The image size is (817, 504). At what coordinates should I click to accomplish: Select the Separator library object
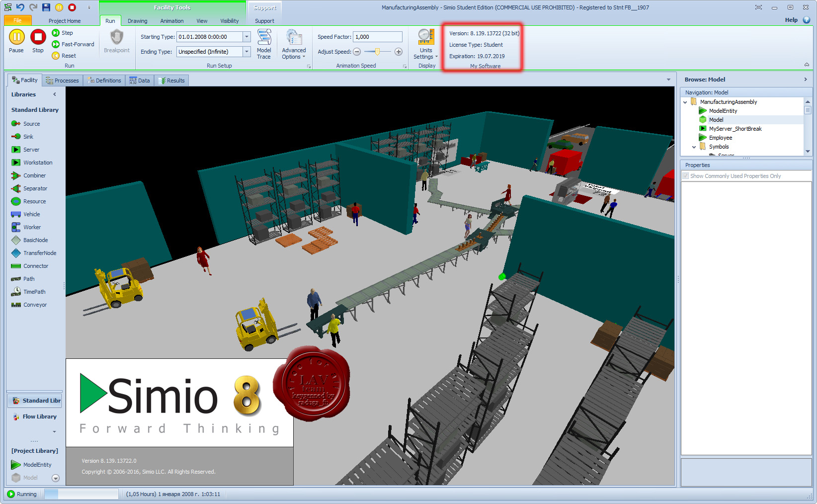tap(29, 188)
